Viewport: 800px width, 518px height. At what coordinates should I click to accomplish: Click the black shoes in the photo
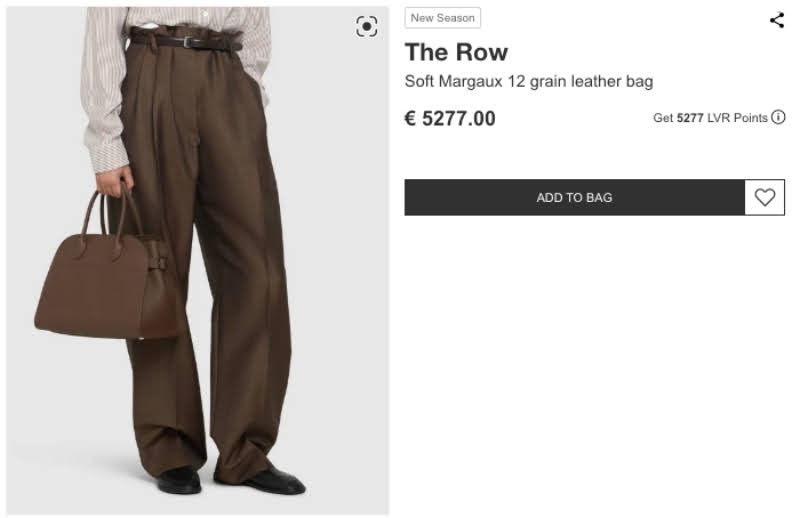(x=231, y=480)
